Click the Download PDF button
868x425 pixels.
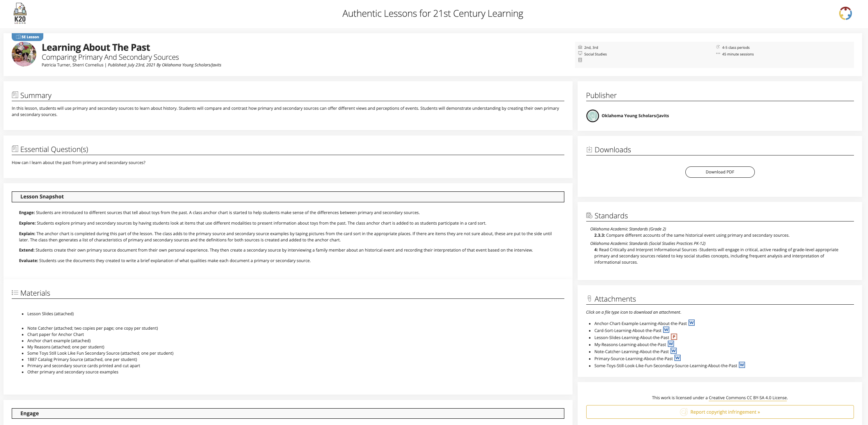pyautogui.click(x=719, y=172)
